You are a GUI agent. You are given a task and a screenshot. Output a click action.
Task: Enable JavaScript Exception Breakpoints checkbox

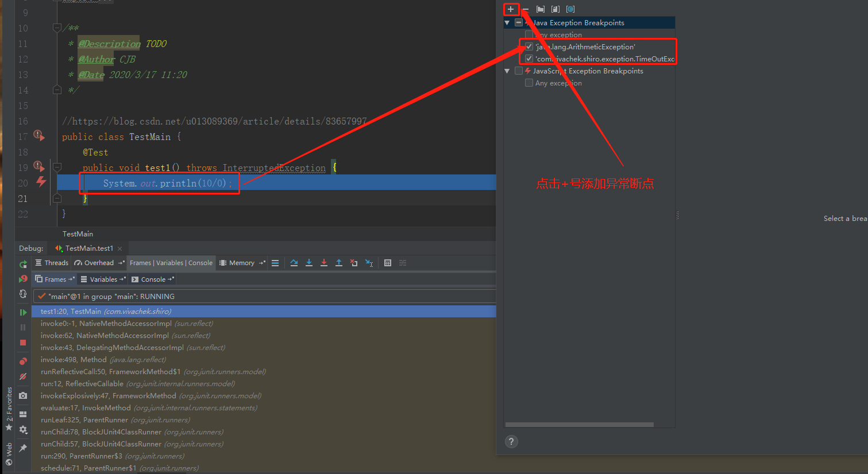[519, 71]
